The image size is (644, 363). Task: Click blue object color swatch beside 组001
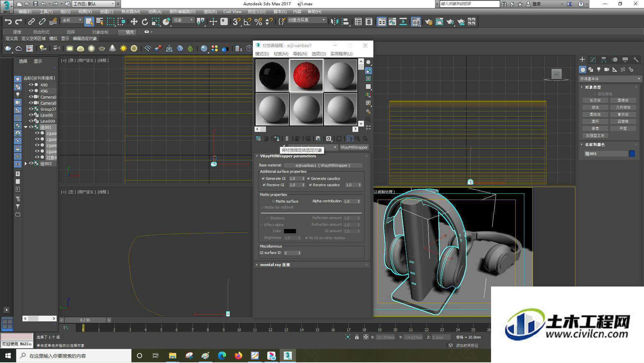[632, 154]
